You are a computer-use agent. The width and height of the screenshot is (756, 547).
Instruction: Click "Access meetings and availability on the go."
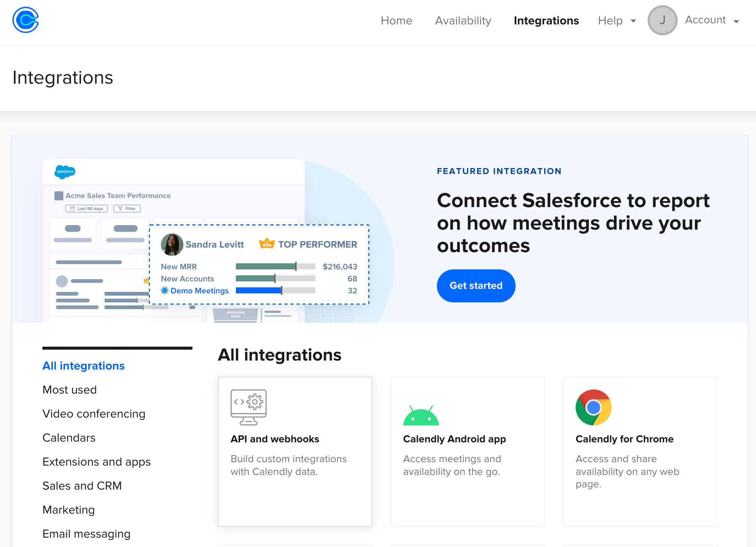pyautogui.click(x=452, y=465)
